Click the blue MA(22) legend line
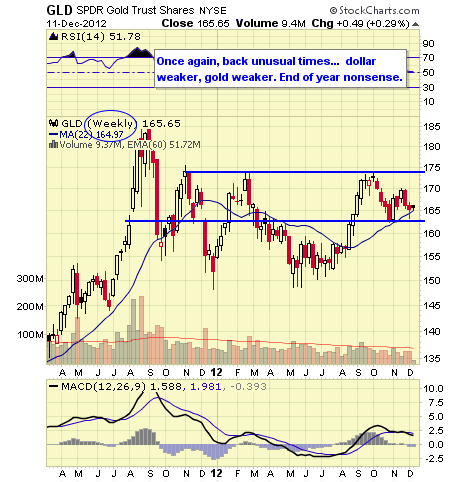 point(53,134)
